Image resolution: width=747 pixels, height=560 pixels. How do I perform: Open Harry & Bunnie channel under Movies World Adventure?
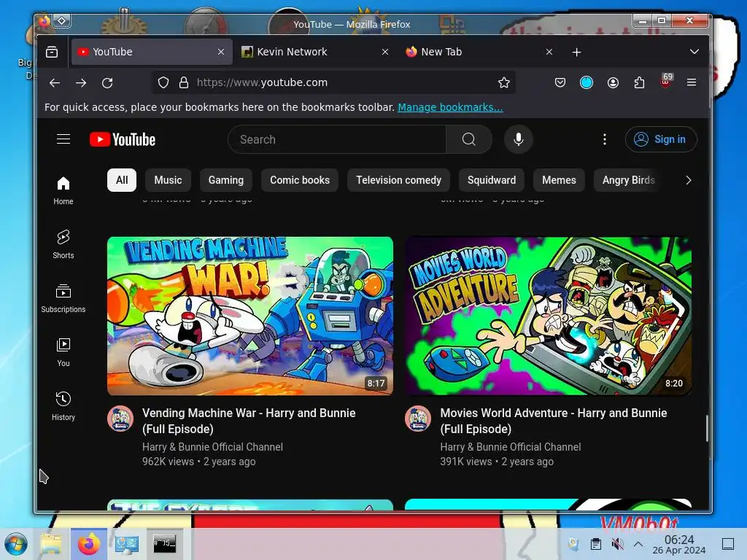coord(510,447)
